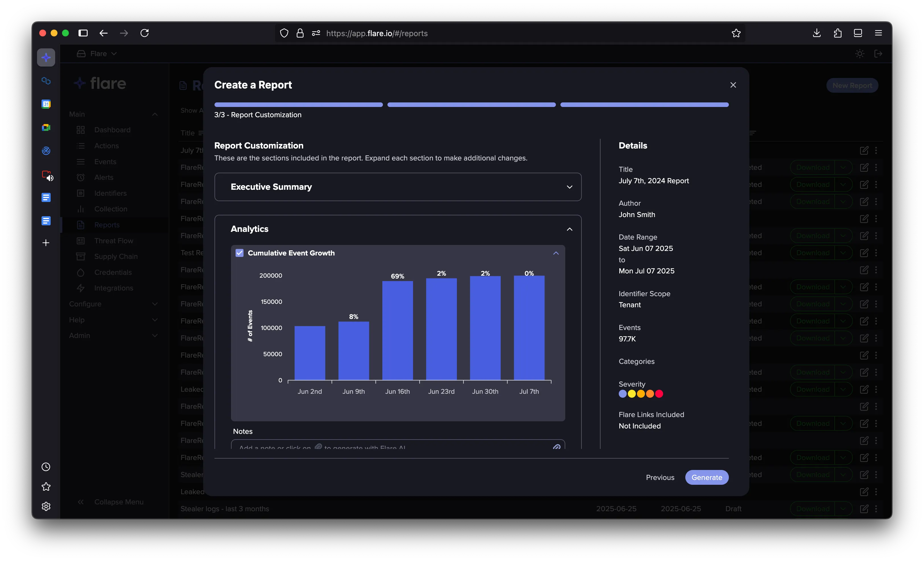
Task: Click the add new sidebar panel plus icon
Action: point(46,243)
